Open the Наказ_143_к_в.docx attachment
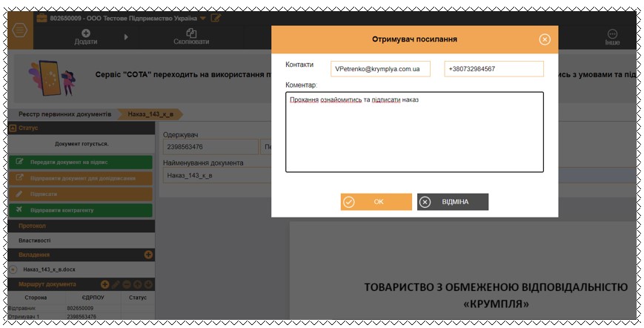 coord(50,269)
